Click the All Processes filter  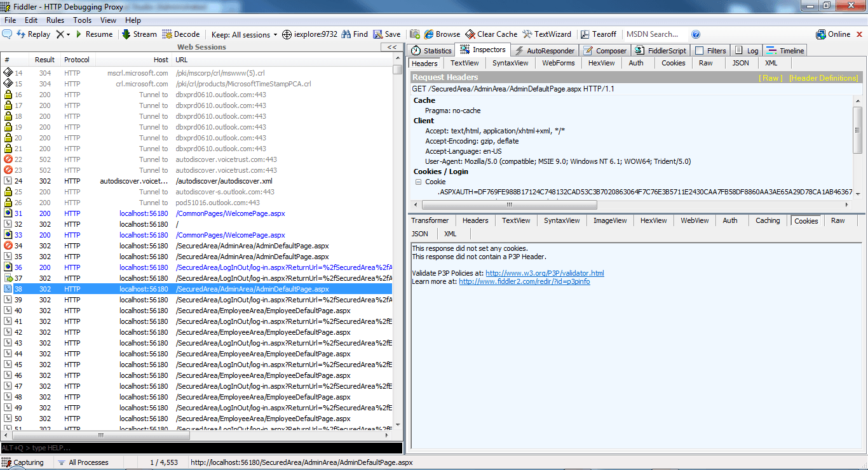[83, 462]
